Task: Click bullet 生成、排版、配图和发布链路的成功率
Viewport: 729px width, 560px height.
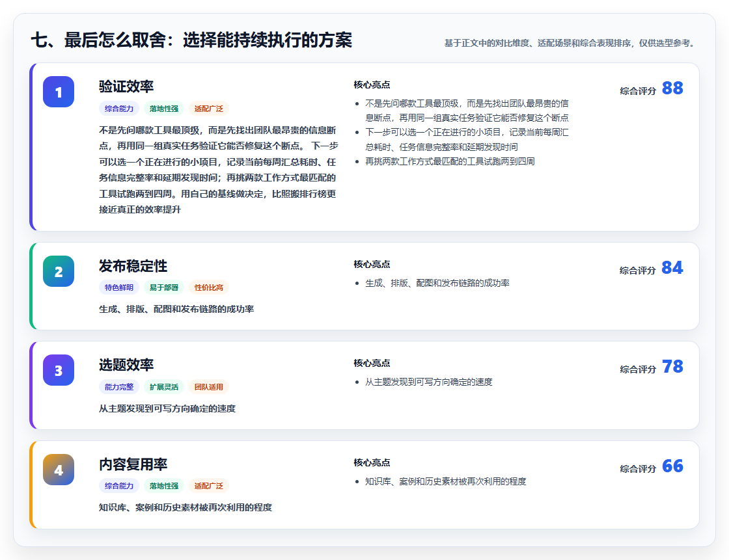Action: coord(437,283)
